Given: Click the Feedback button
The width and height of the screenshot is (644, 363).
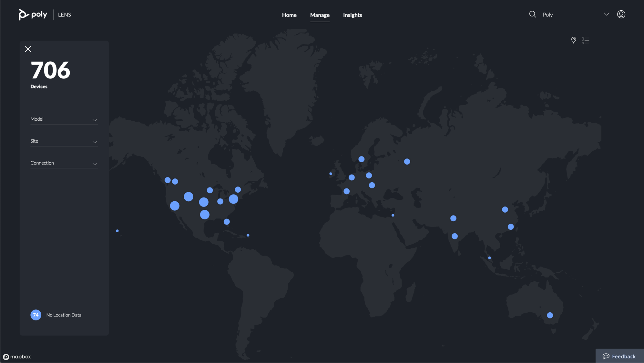Looking at the screenshot, I should 618,356.
